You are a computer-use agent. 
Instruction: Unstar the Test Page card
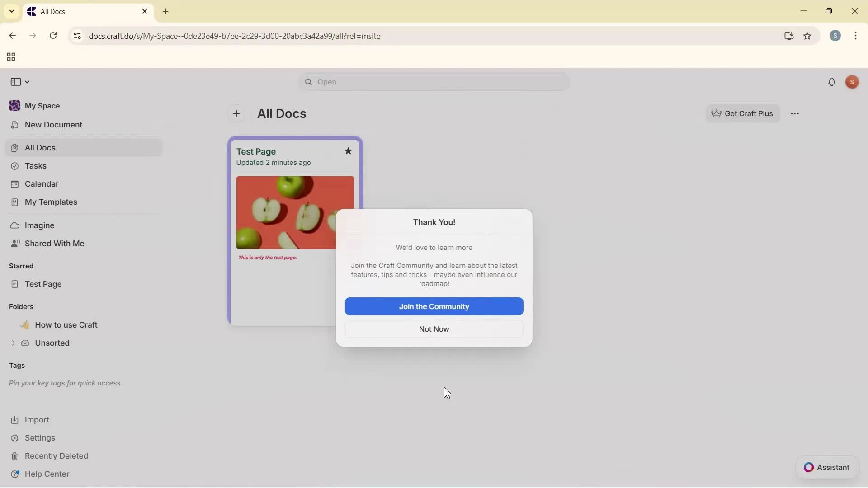[348, 151]
